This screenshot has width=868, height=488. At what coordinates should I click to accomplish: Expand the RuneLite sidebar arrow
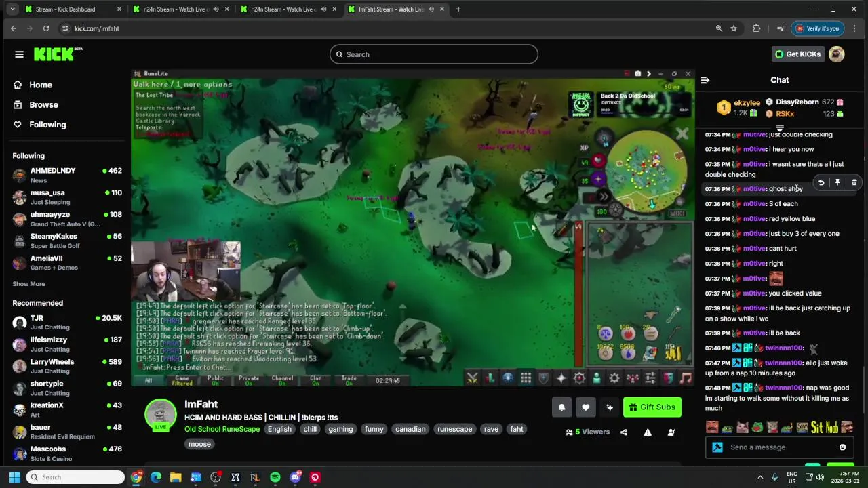coord(648,73)
